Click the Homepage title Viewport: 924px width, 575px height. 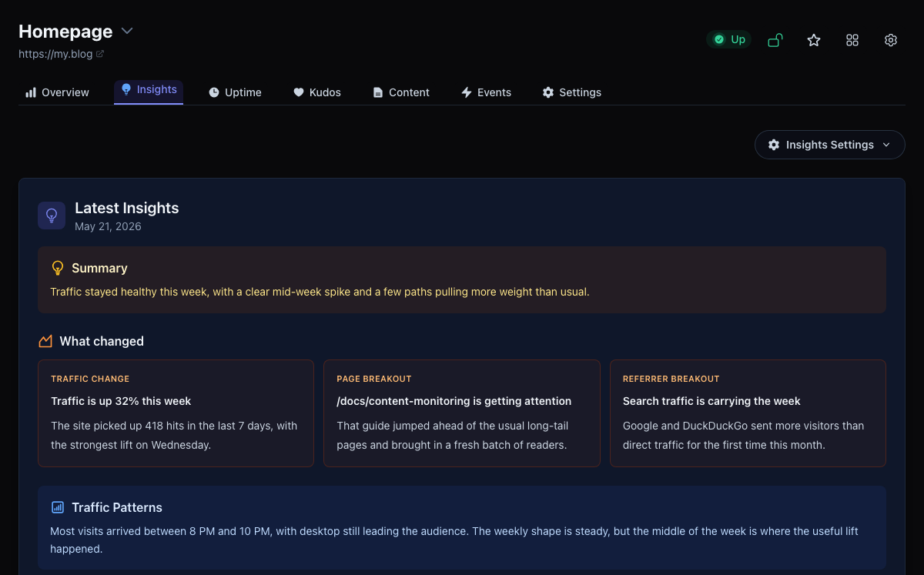coord(65,31)
